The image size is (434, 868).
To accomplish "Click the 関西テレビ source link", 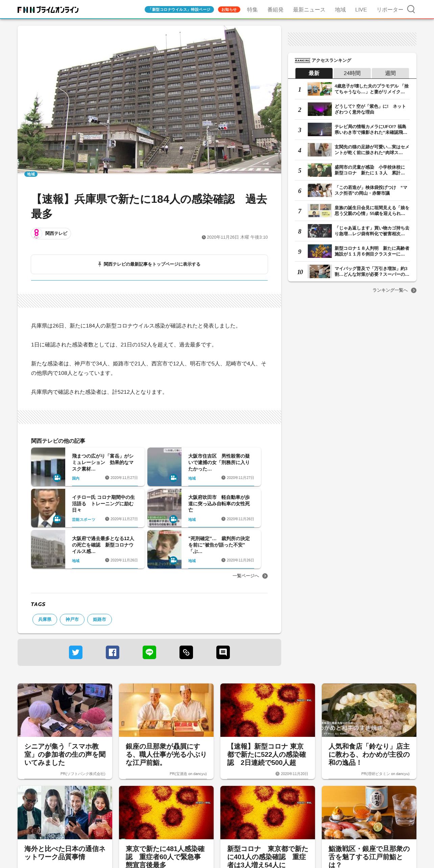I will pos(51,233).
